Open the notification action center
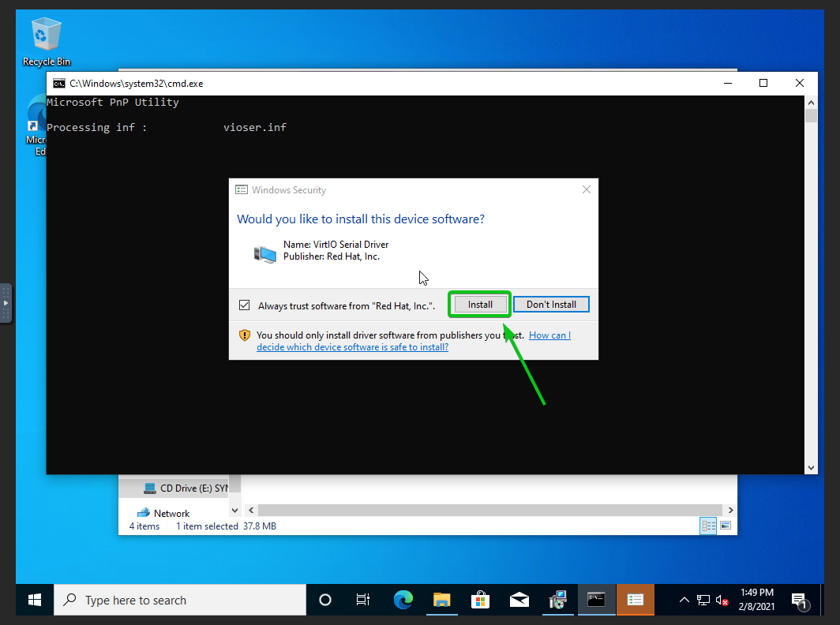 [x=799, y=601]
